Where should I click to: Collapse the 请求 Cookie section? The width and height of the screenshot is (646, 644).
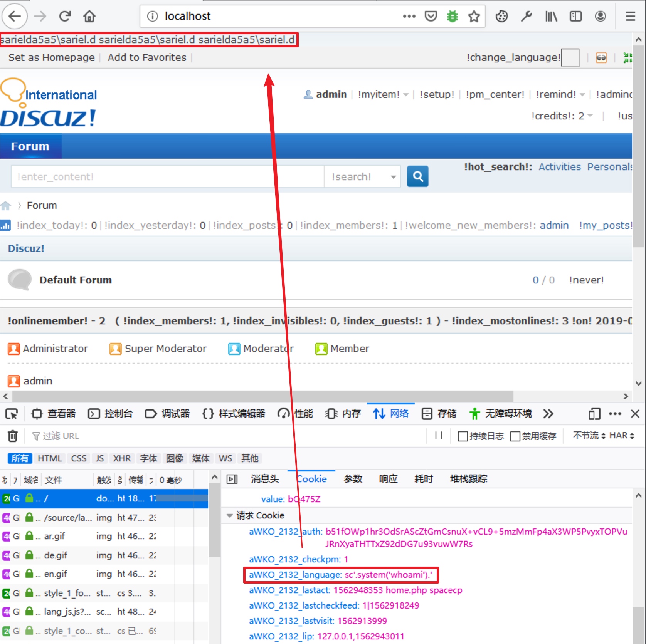coord(230,515)
